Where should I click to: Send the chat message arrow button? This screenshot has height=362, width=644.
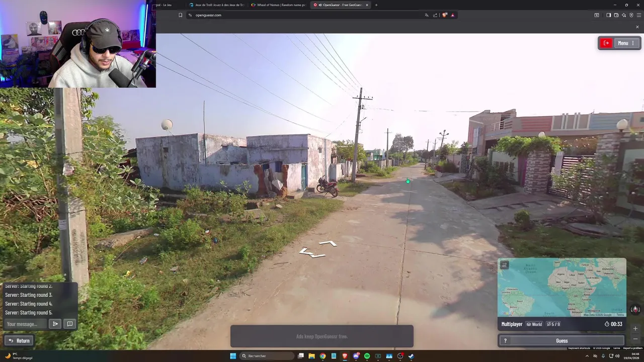55,324
